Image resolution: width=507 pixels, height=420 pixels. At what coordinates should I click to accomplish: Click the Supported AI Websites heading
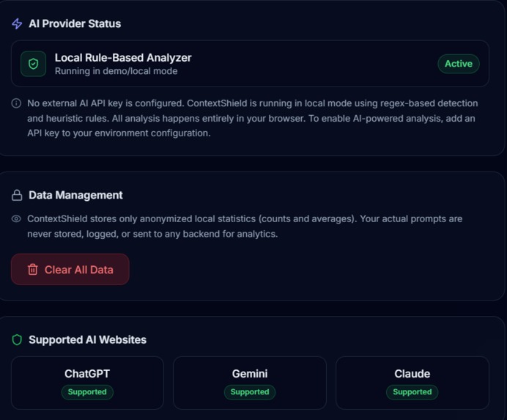coord(87,340)
